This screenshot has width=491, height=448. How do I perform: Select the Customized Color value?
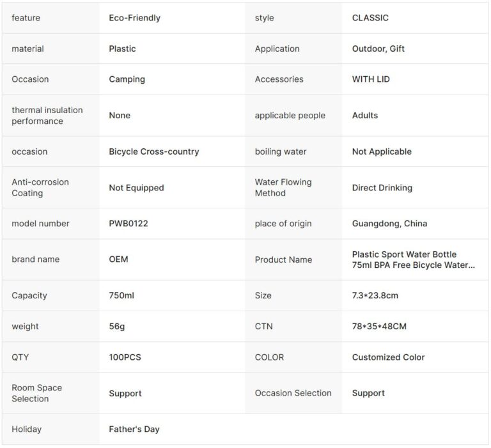(x=388, y=357)
